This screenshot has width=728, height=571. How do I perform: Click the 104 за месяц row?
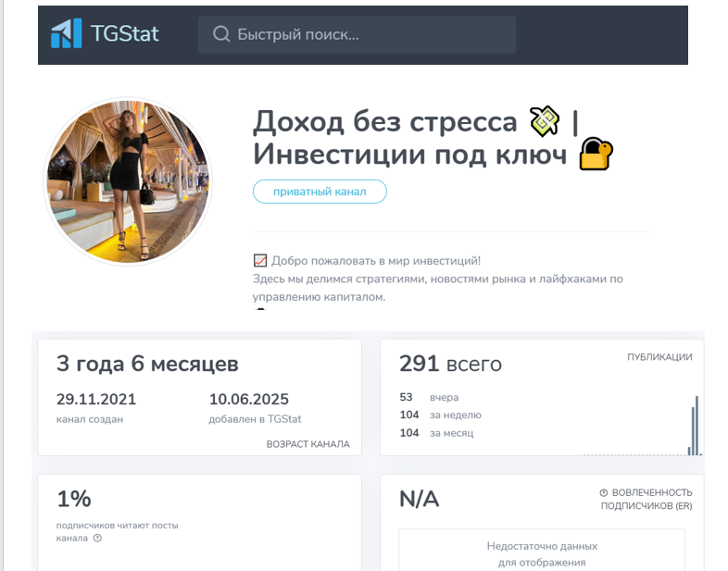pyautogui.click(x=436, y=433)
